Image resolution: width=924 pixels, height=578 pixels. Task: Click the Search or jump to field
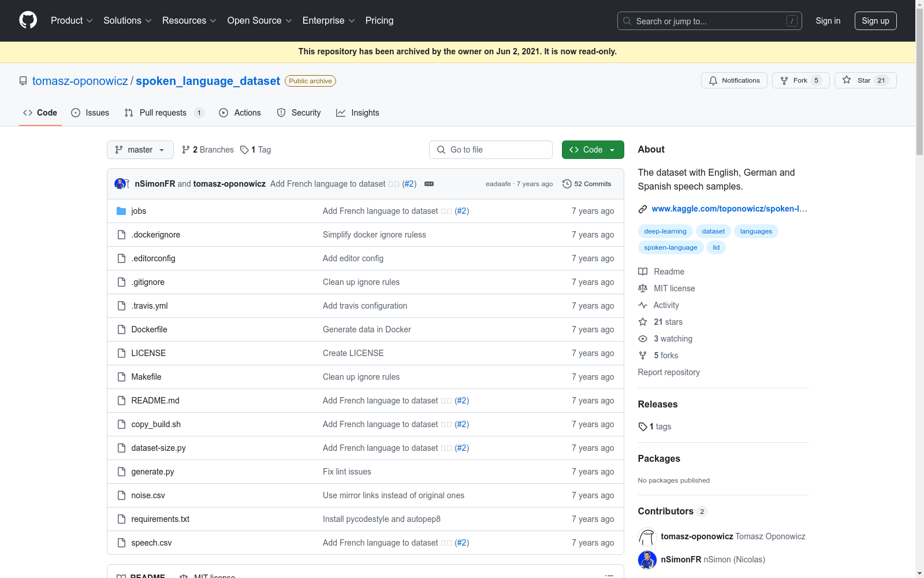click(710, 21)
